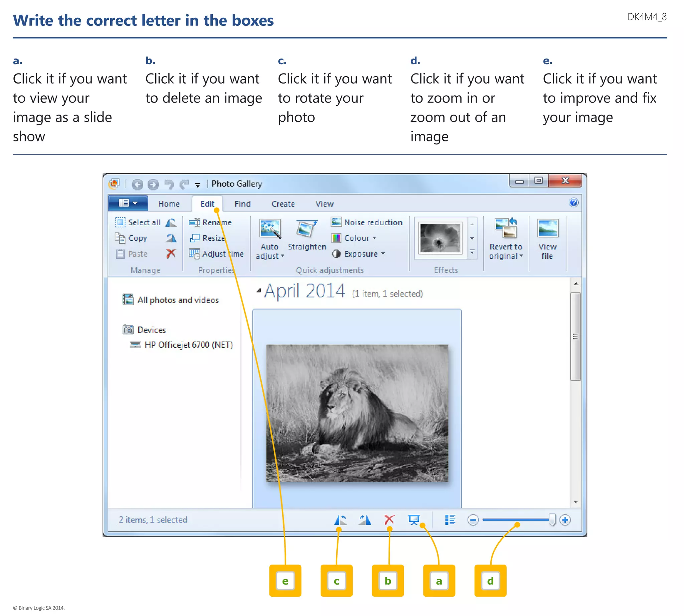
Task: Click the details view icon in the status bar
Action: [x=450, y=519]
